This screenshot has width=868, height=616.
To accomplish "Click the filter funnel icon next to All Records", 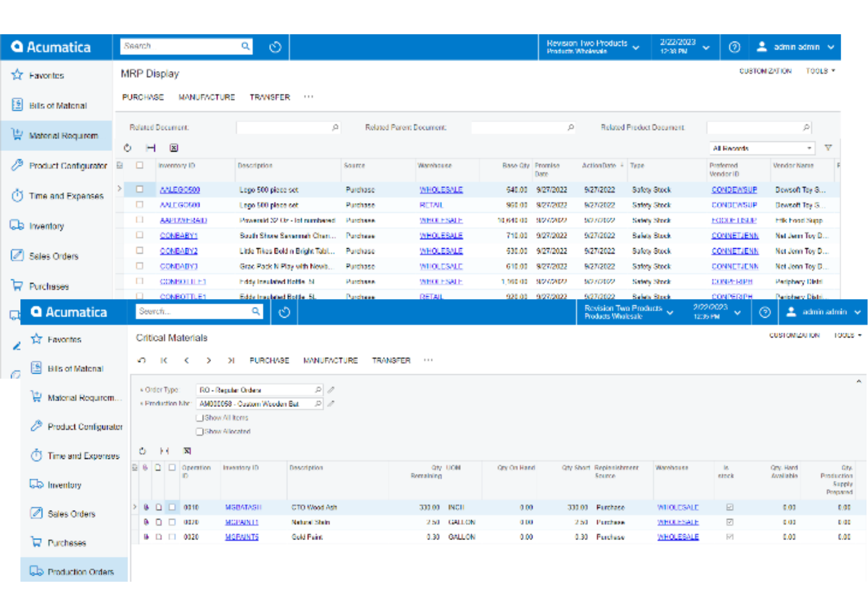I will tap(828, 148).
